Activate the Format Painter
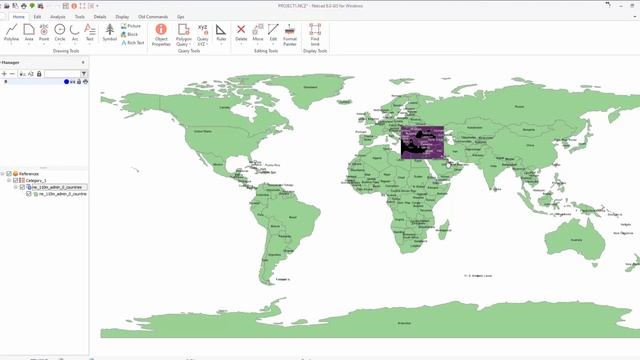The image size is (640, 360). 290,34
